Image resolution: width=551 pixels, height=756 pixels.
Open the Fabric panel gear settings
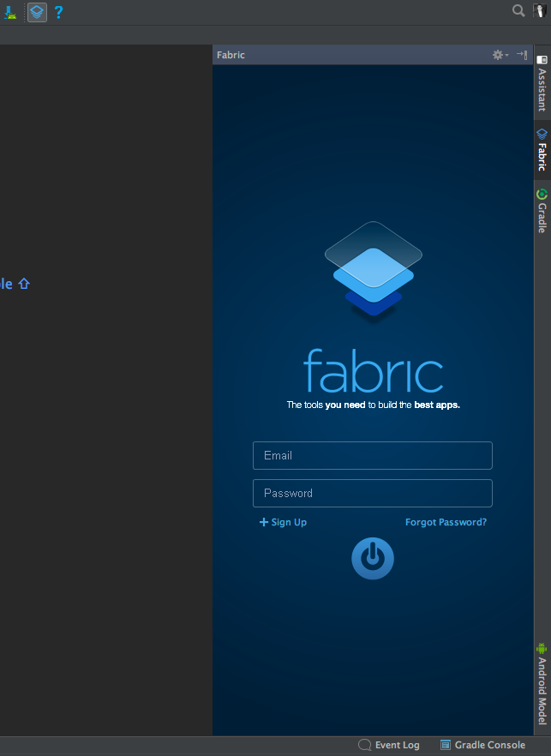(x=500, y=55)
